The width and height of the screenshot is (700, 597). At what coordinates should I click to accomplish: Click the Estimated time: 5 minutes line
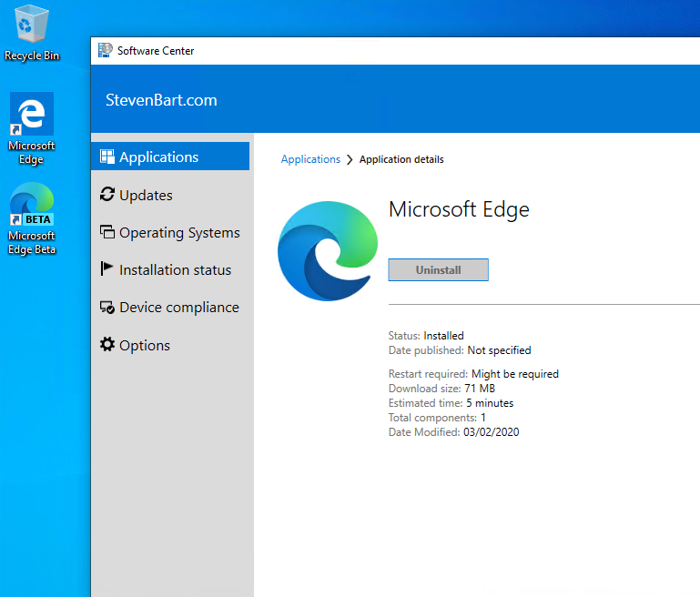(x=451, y=403)
